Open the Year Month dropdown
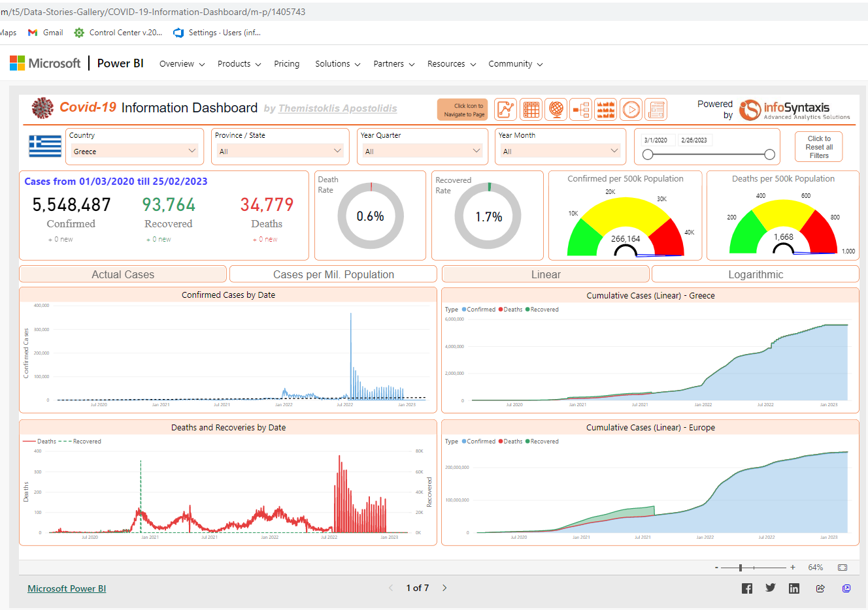The height and width of the screenshot is (610, 868). point(560,151)
